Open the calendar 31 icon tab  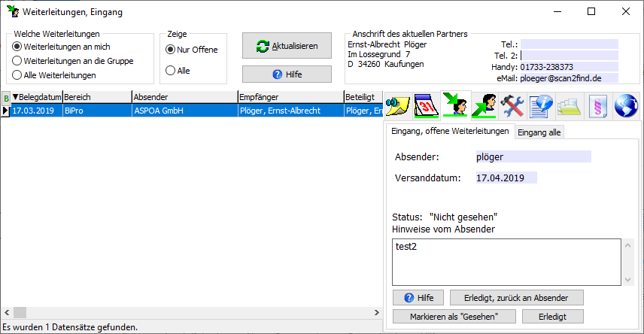click(x=427, y=106)
